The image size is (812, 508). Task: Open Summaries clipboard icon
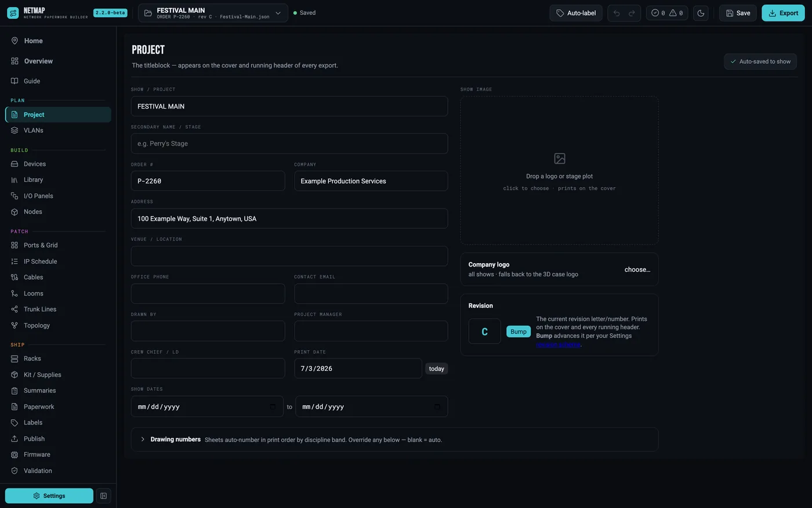(14, 391)
